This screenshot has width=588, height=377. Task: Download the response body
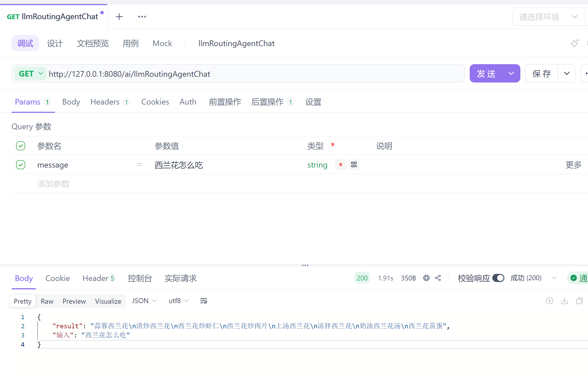pyautogui.click(x=565, y=301)
